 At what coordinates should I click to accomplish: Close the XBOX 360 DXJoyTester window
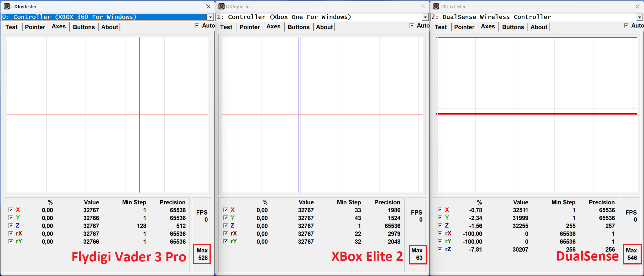(208, 6)
